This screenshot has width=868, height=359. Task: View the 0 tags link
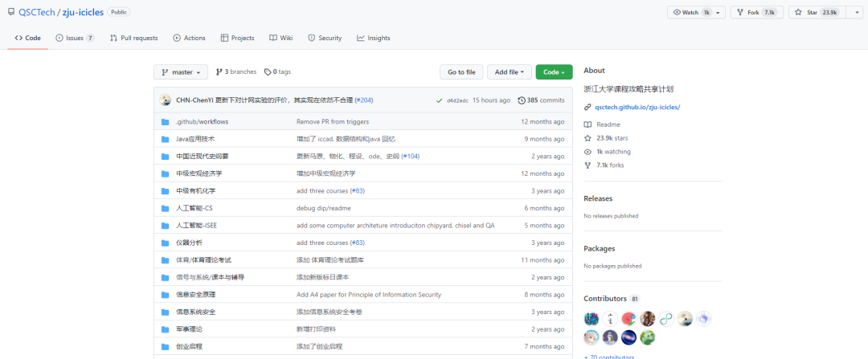(x=277, y=72)
